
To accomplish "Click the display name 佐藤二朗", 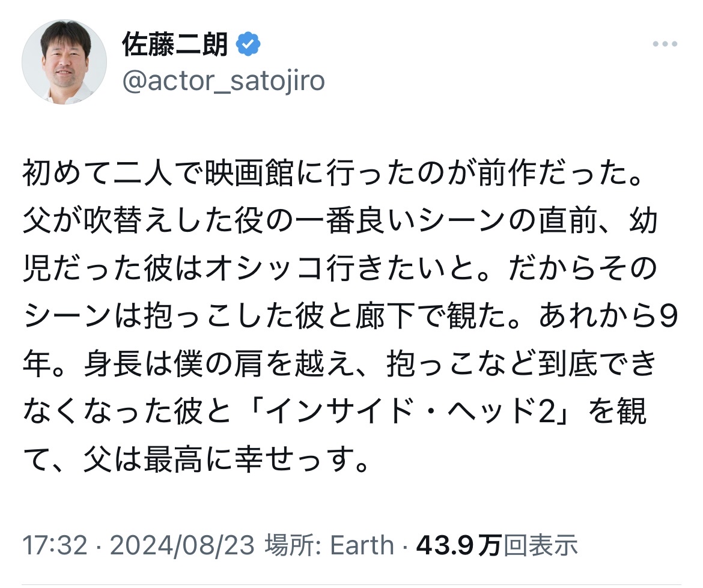I will pos(175,45).
